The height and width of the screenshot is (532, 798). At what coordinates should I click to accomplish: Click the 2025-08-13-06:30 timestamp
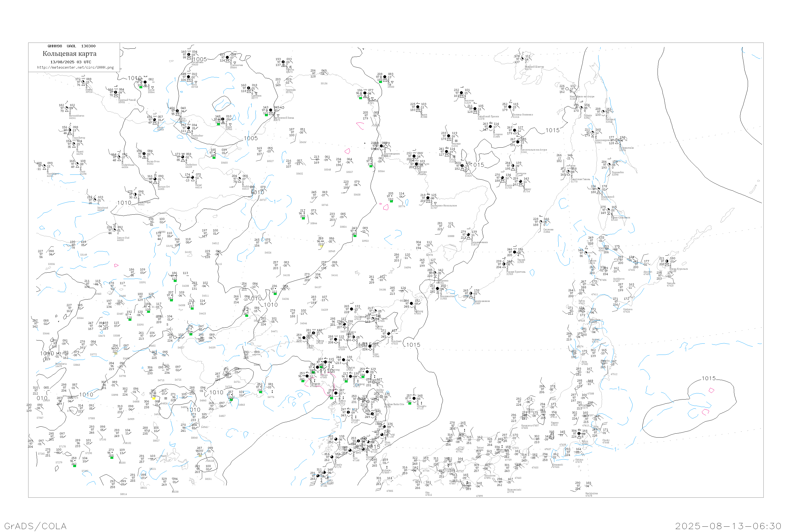click(x=728, y=526)
